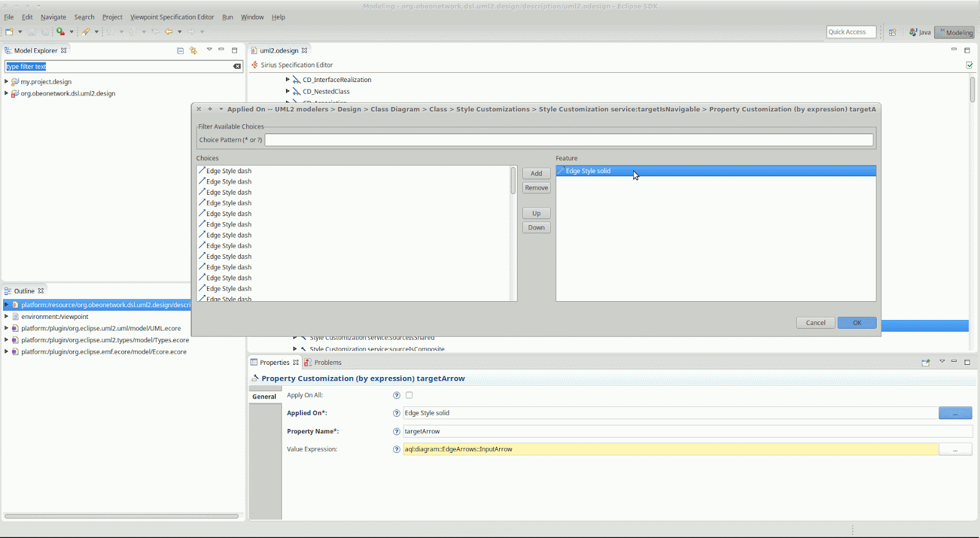Switch to the Modeling perspective

954,32
